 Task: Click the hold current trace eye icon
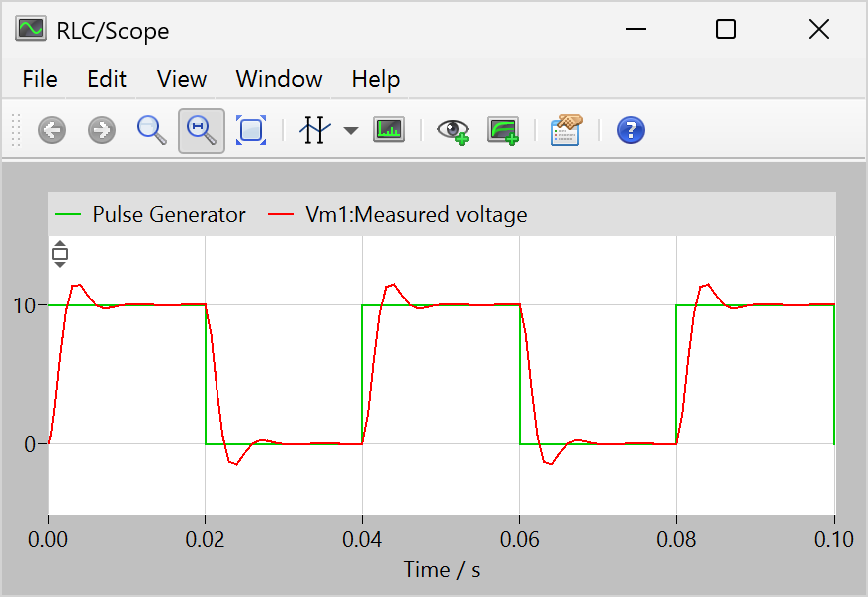pyautogui.click(x=455, y=130)
